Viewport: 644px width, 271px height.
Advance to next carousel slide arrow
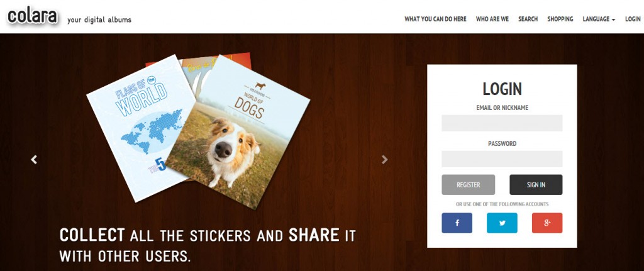tap(385, 160)
